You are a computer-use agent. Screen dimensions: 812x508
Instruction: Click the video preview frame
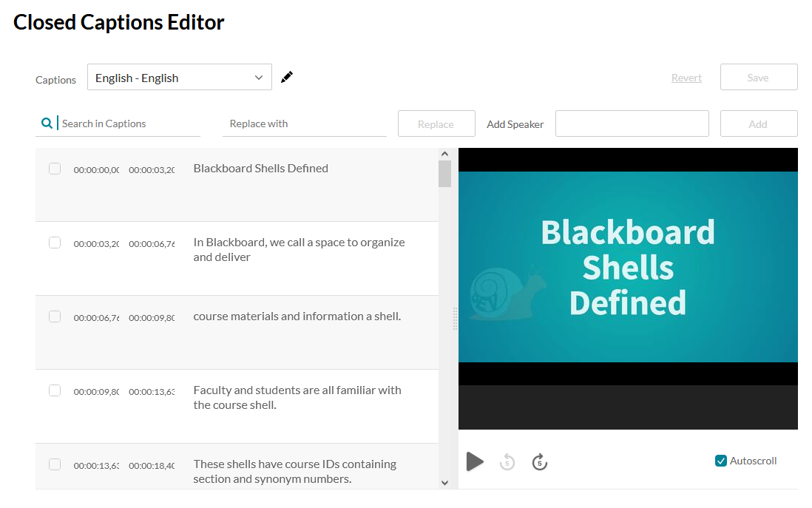tap(628, 288)
